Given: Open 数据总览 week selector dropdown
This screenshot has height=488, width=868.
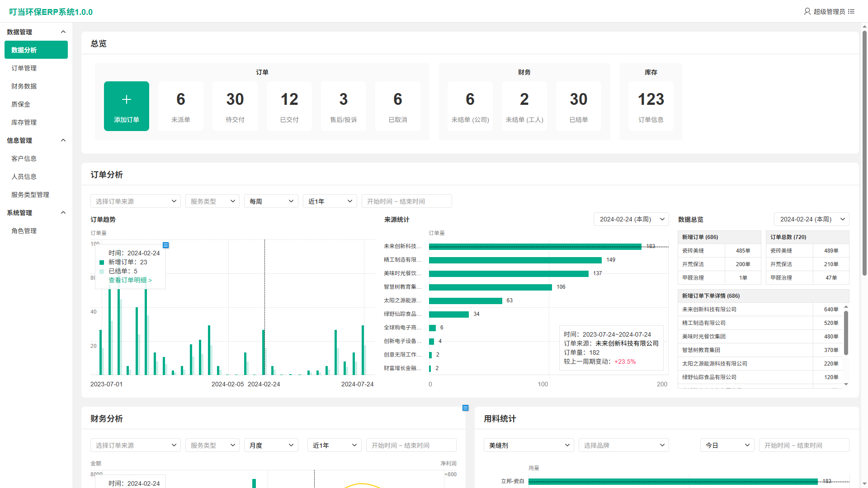Looking at the screenshot, I should (x=811, y=219).
